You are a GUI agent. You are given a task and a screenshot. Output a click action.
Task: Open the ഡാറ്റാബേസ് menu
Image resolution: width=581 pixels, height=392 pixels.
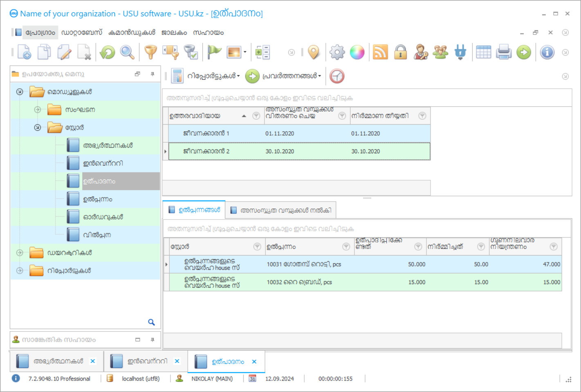point(82,33)
